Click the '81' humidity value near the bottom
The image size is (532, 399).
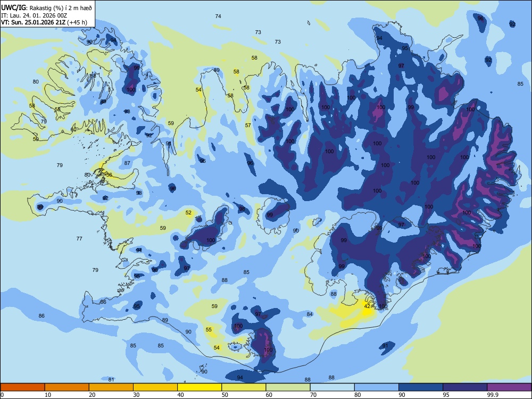pyautogui.click(x=111, y=379)
